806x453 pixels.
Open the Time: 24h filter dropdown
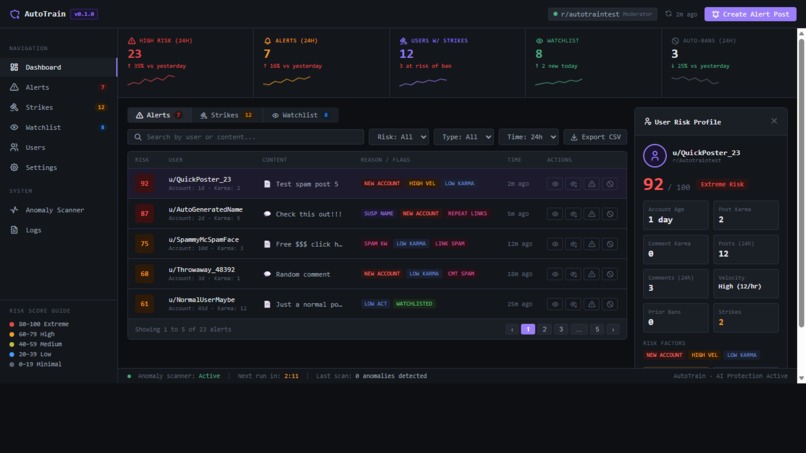pyautogui.click(x=528, y=137)
